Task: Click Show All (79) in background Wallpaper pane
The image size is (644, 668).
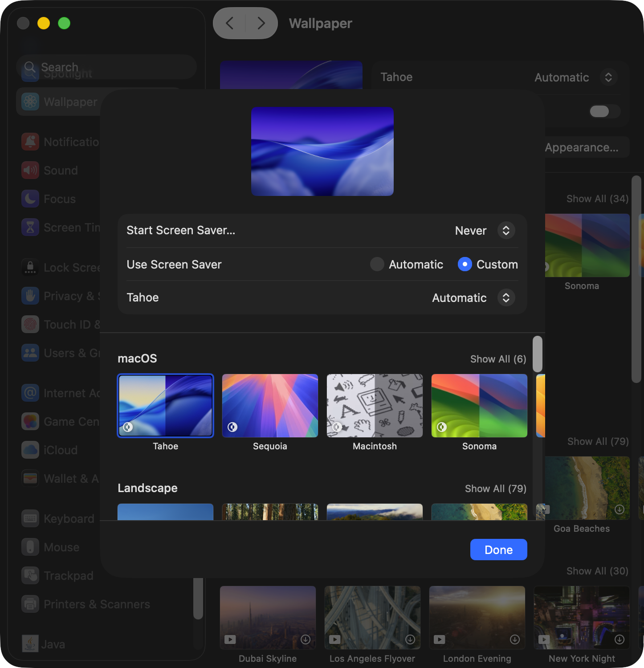Action: (598, 441)
